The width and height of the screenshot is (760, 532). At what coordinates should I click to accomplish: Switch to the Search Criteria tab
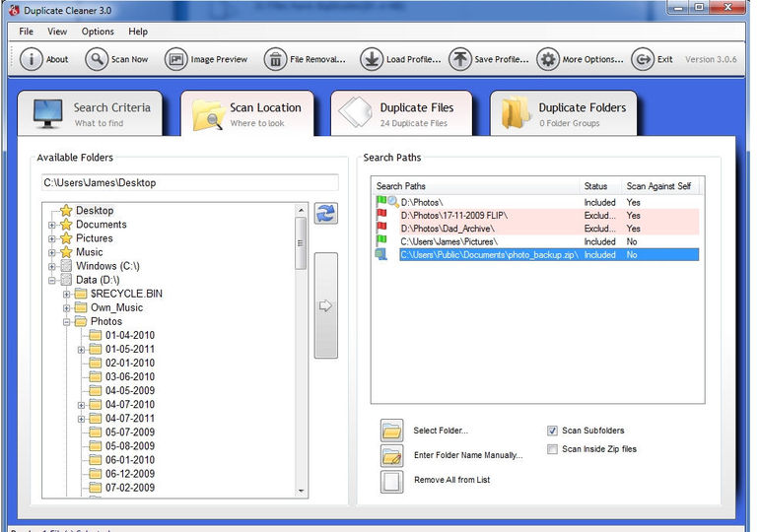[x=90, y=114]
